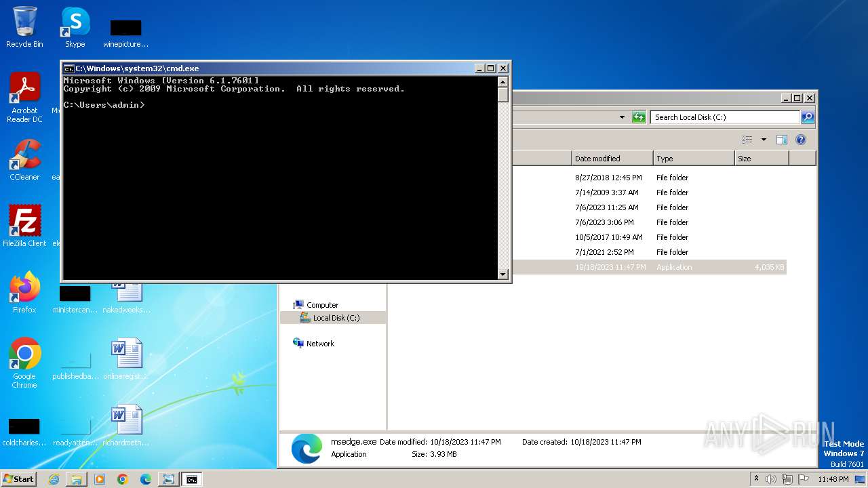Select folder row dated 10/5/2017 10:49 AM
The image size is (868, 488).
tap(648, 237)
